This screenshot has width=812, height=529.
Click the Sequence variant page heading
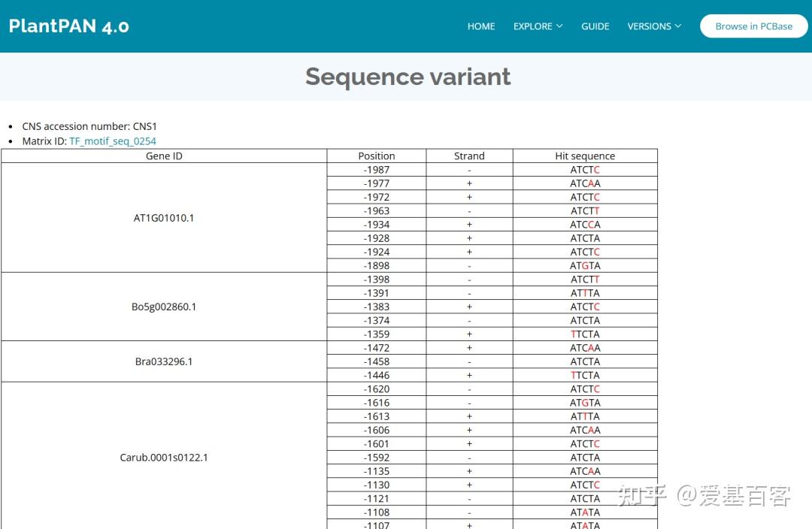408,77
